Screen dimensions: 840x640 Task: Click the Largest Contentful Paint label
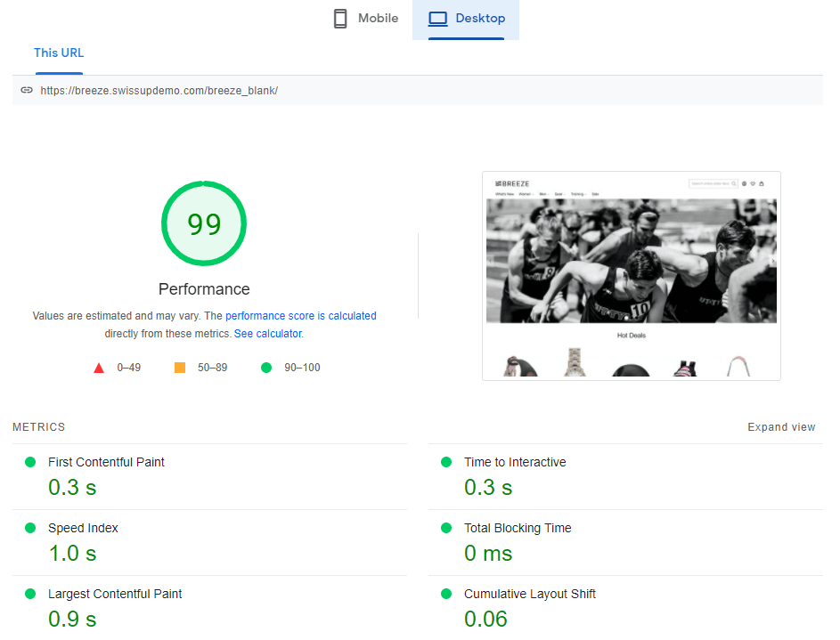(x=115, y=594)
